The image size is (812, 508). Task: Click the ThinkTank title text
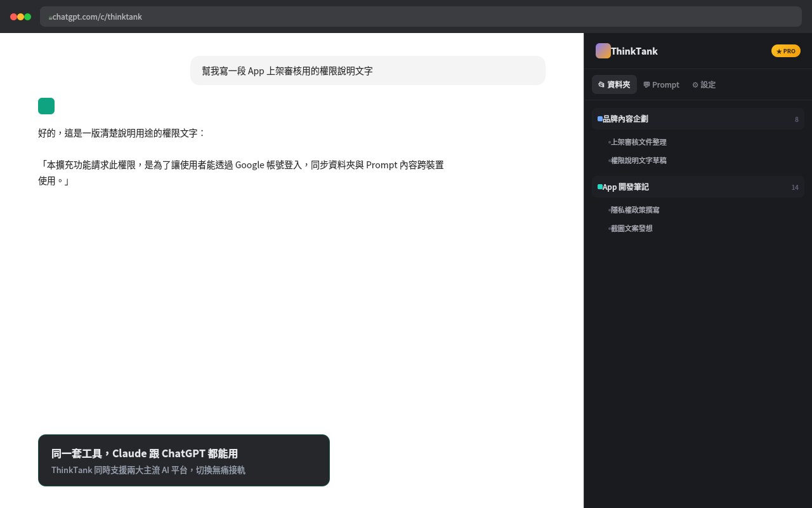tap(634, 51)
